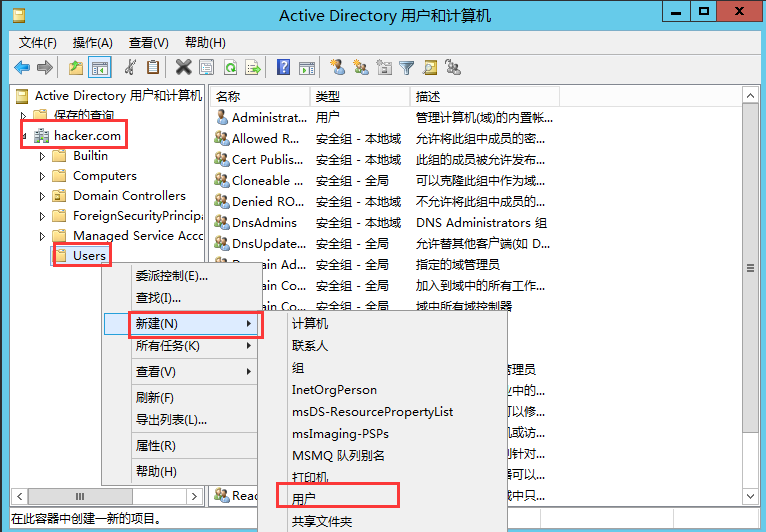Click the clipboard Copy toolbar icon
Screen dimensions: 766x532
153,67
